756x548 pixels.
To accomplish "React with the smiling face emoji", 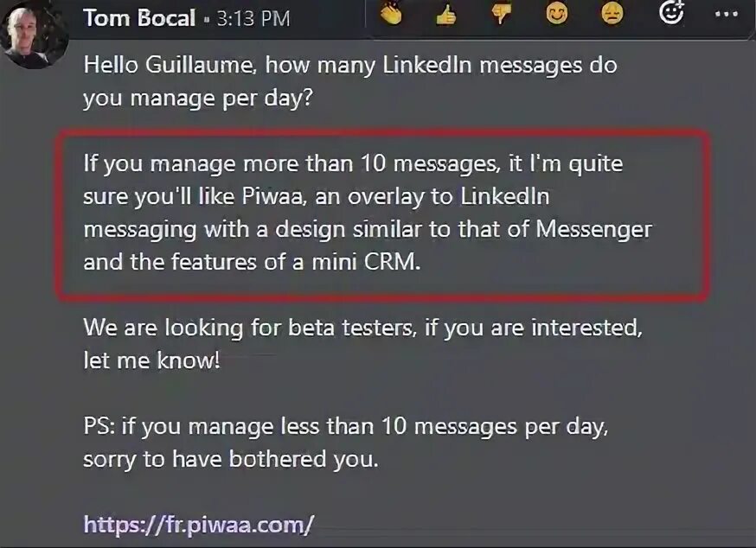I will pyautogui.click(x=557, y=13).
